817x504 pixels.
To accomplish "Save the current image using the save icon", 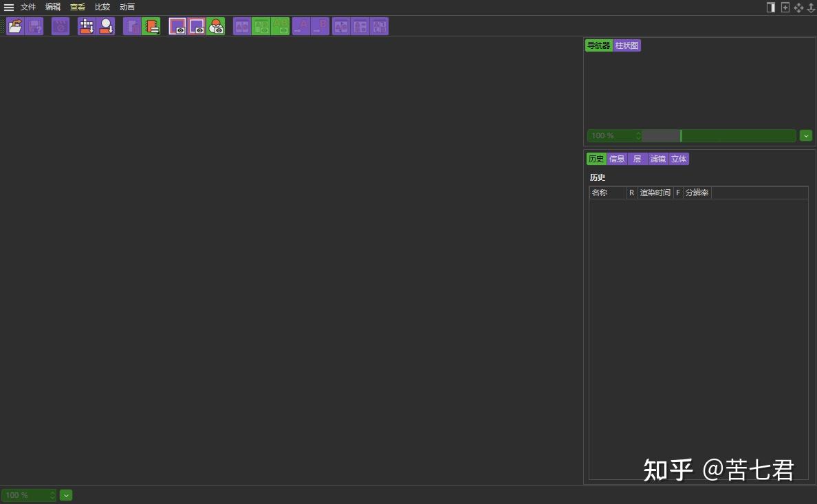I will pos(33,26).
